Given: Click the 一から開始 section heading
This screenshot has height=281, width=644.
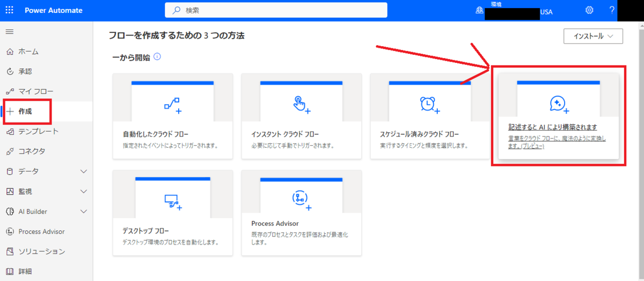Looking at the screenshot, I should pyautogui.click(x=131, y=57).
